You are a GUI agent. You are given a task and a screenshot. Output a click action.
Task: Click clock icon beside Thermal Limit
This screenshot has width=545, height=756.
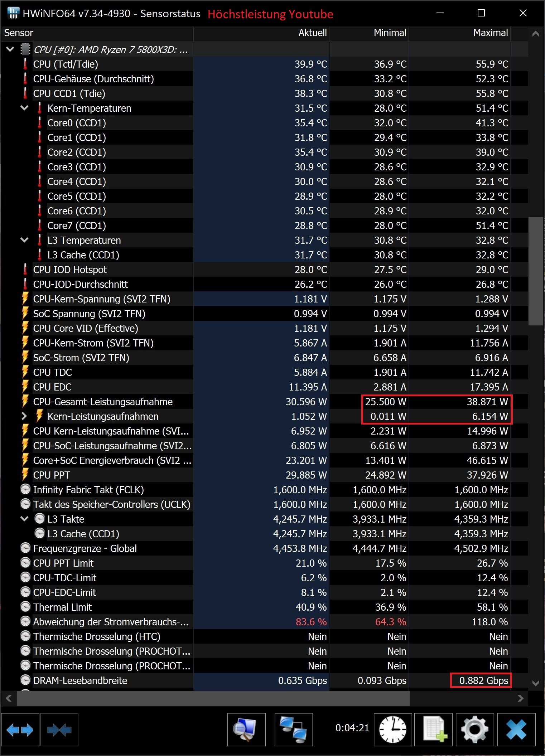pyautogui.click(x=25, y=607)
